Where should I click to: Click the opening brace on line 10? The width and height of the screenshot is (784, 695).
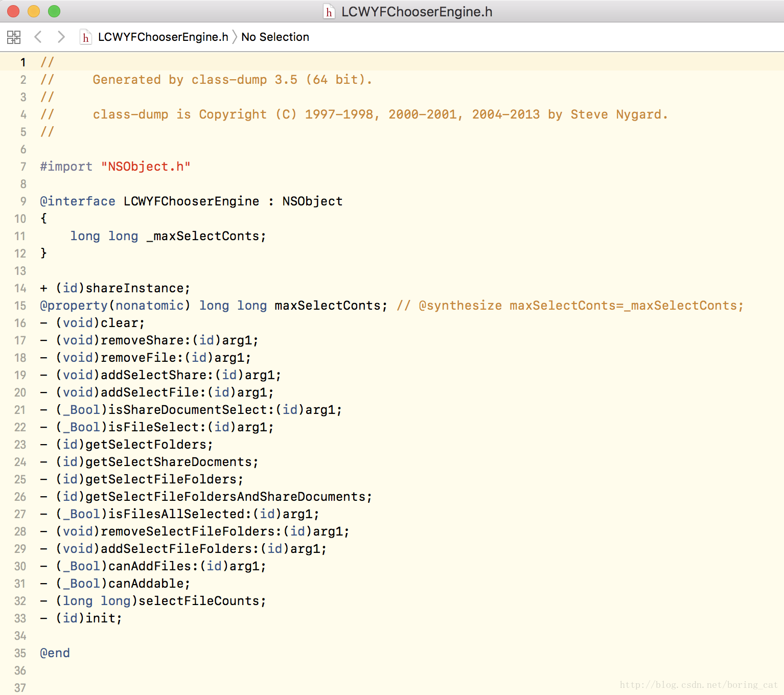pos(44,219)
